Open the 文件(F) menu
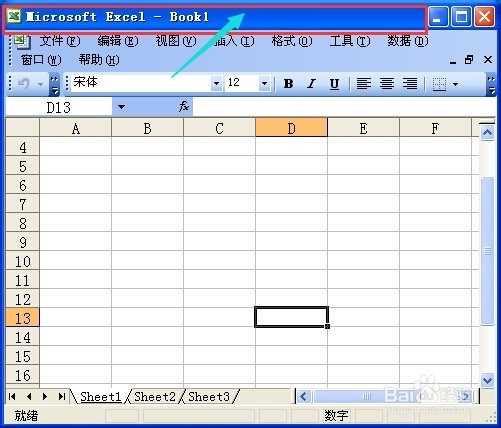501x428 pixels. tap(60, 41)
